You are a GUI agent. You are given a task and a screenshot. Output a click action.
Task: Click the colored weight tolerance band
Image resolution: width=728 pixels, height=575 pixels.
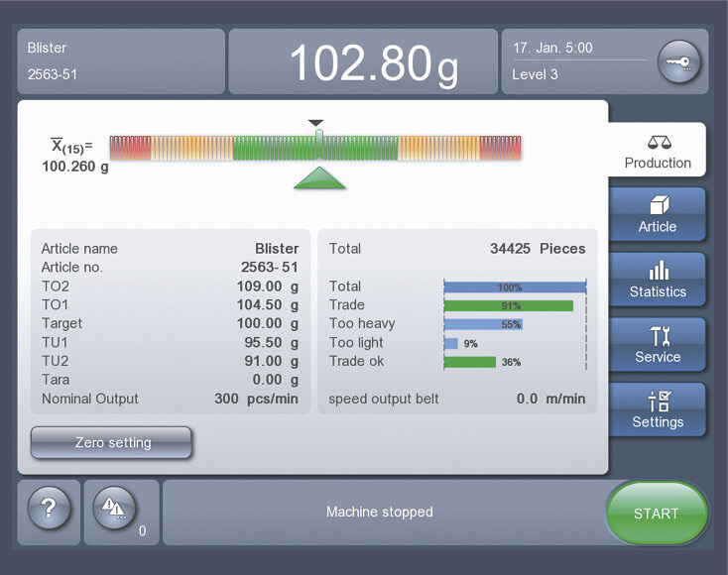315,148
